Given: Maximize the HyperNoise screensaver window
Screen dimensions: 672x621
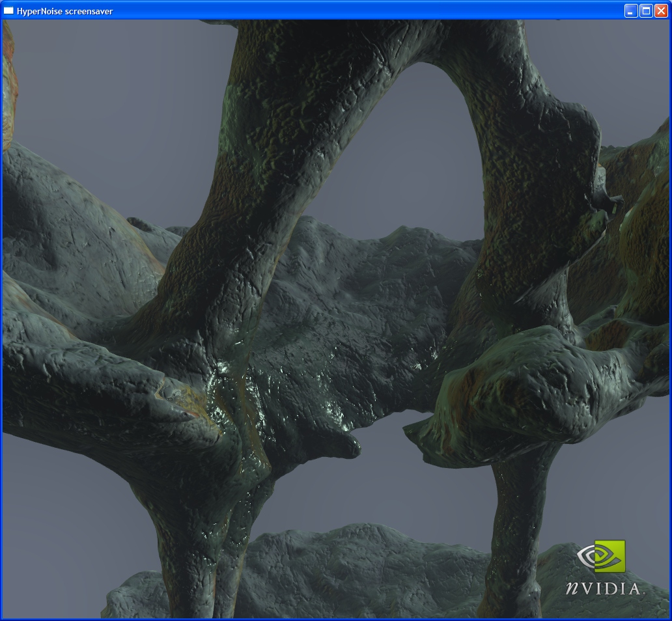Looking at the screenshot, I should click(646, 10).
